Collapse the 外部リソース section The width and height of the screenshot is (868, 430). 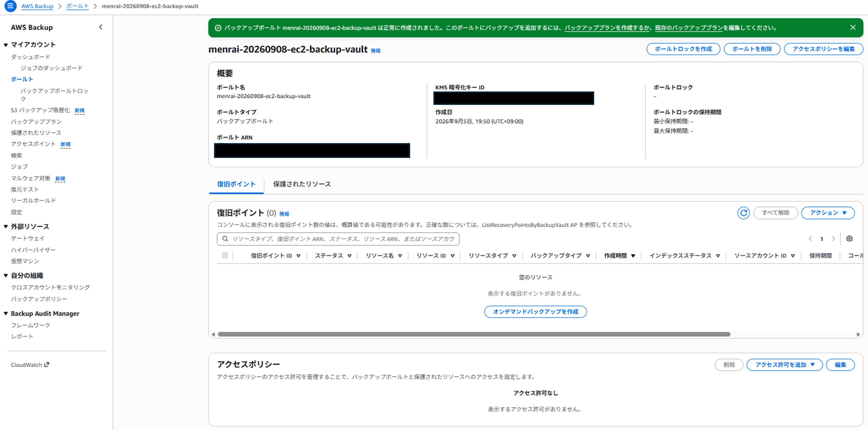coord(6,227)
